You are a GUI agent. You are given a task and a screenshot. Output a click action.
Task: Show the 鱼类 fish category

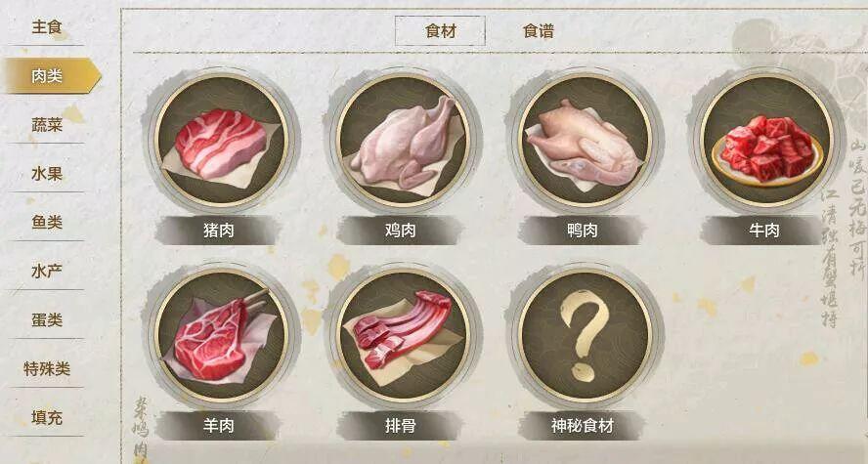coord(47,223)
